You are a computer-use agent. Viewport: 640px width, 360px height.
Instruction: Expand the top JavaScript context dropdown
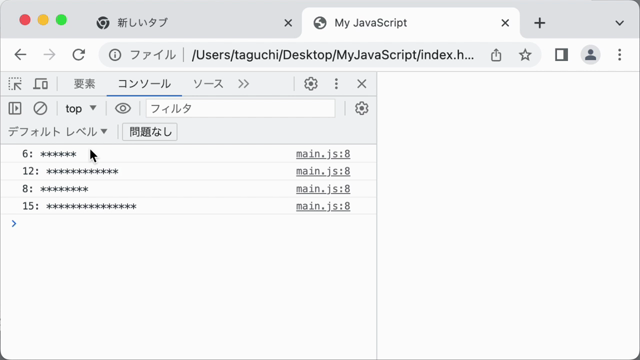(81, 109)
